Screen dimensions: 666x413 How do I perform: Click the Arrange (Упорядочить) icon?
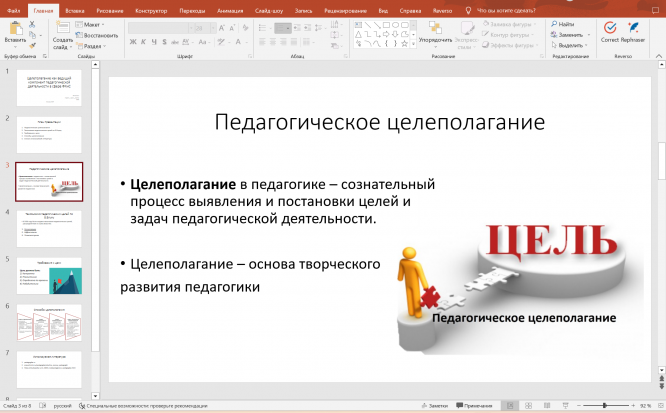pos(435,28)
